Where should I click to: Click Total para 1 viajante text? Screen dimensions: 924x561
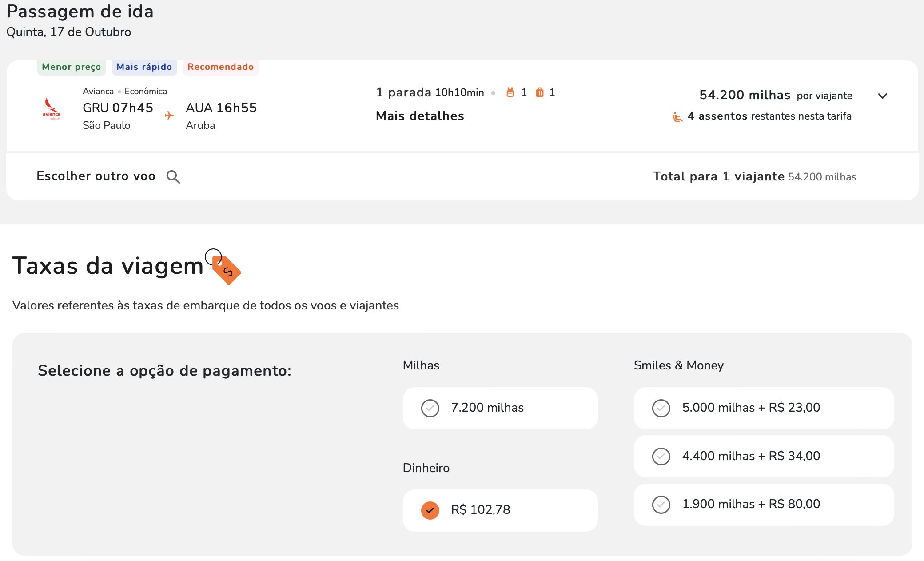(718, 176)
